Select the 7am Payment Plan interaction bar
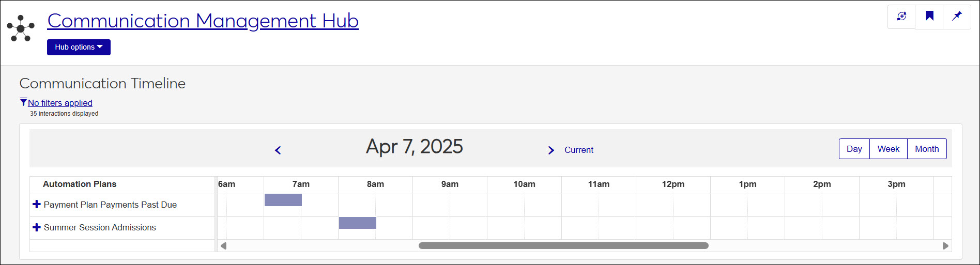Viewport: 980px width, 265px height. [x=283, y=200]
